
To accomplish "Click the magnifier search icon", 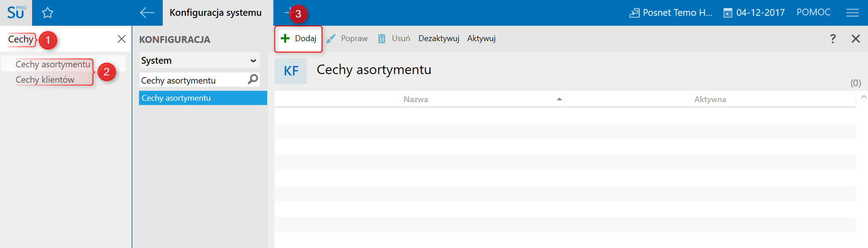I will pos(253,80).
